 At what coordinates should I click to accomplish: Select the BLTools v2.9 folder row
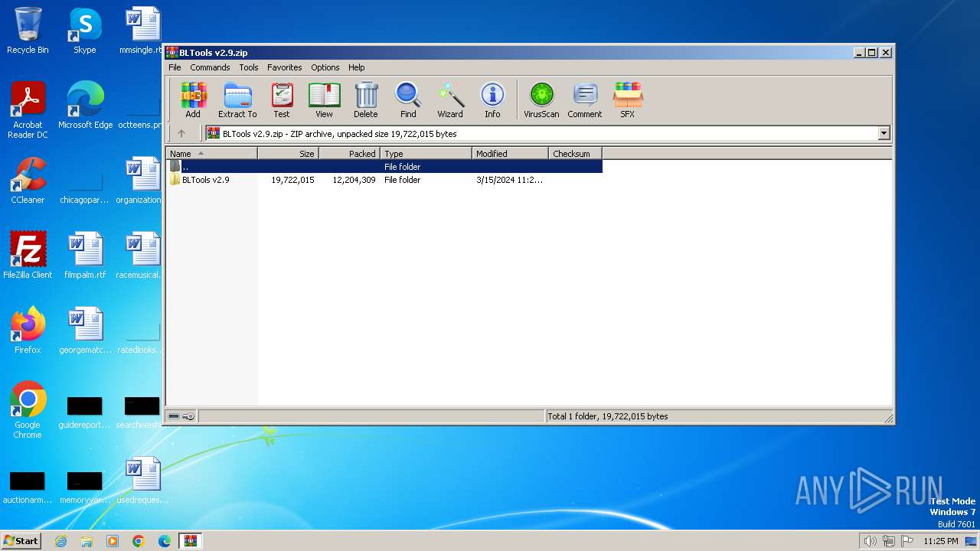tap(384, 180)
